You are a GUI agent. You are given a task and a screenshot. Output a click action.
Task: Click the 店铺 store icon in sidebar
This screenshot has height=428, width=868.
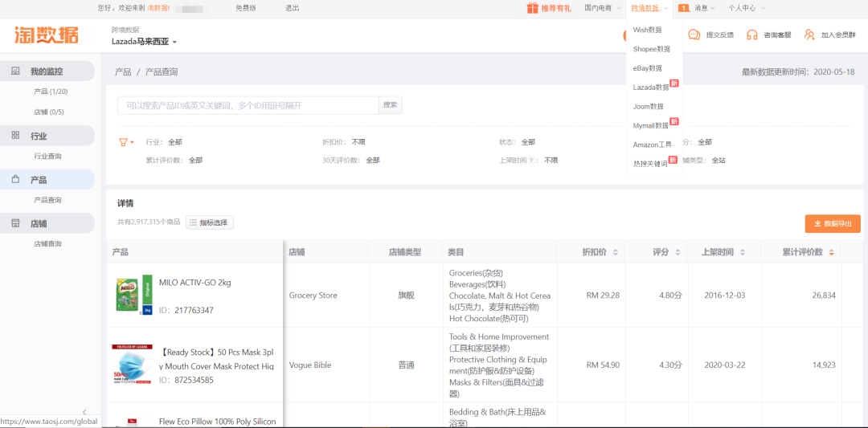[16, 223]
